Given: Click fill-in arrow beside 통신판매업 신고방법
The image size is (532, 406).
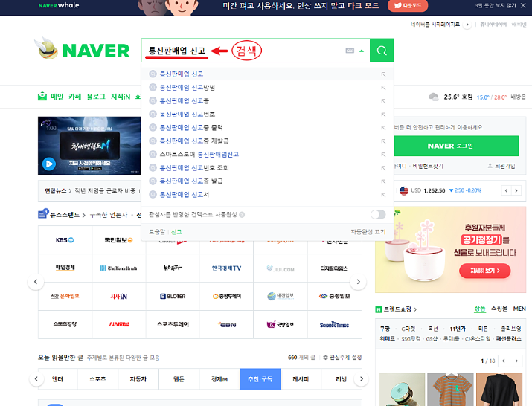Looking at the screenshot, I should coord(383,88).
